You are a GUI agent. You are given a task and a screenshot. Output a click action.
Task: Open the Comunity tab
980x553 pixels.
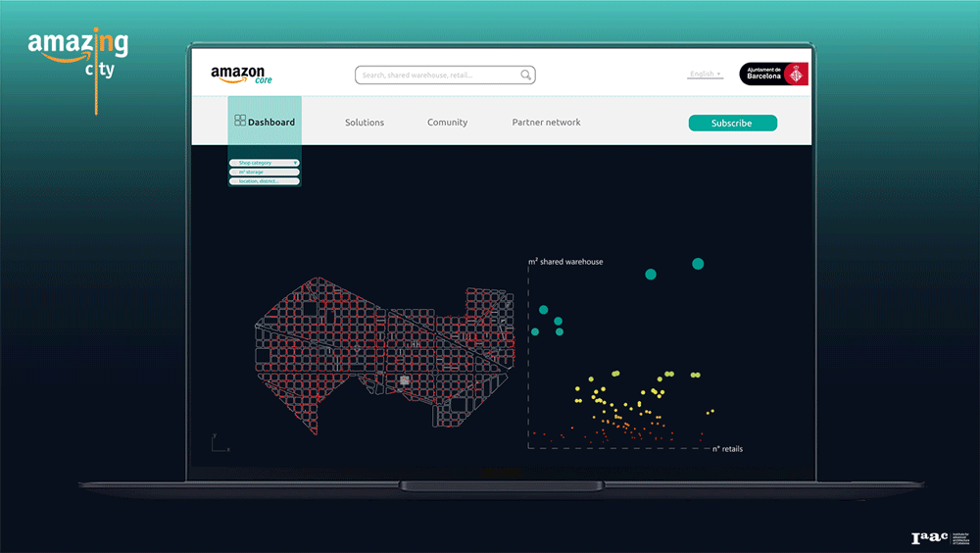(x=447, y=123)
